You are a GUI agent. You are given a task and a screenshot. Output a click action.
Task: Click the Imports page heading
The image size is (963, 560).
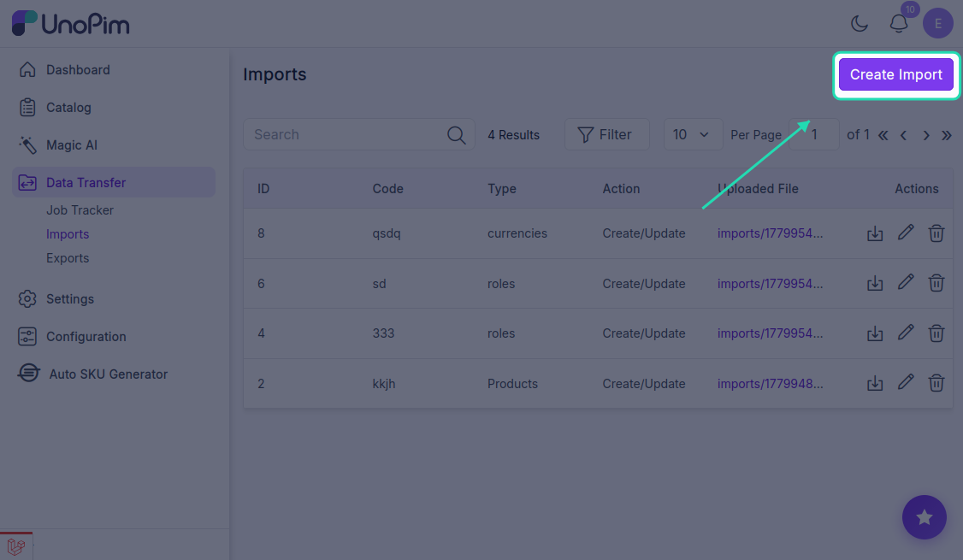(275, 74)
